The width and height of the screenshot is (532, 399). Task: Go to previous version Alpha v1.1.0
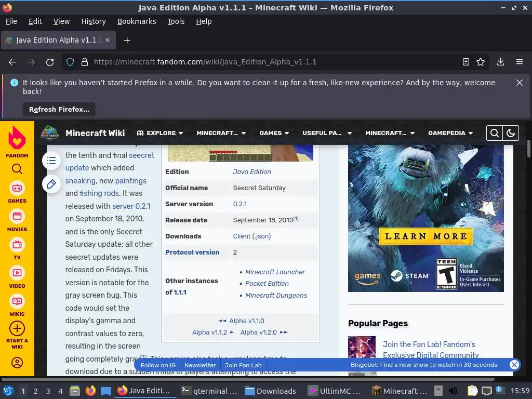point(247,321)
